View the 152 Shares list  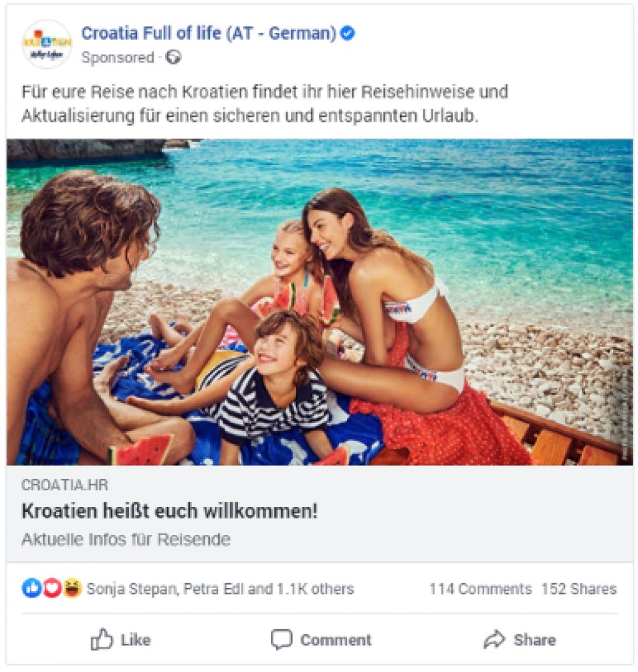pos(579,589)
